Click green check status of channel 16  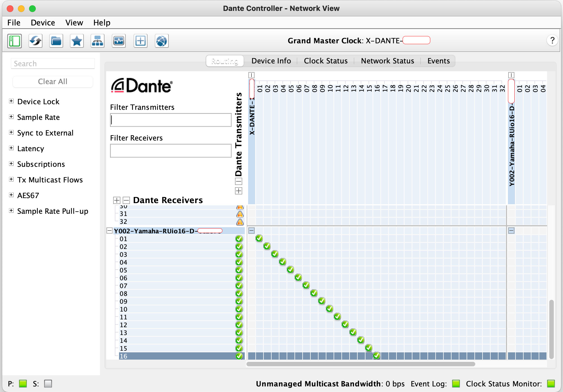click(x=239, y=356)
